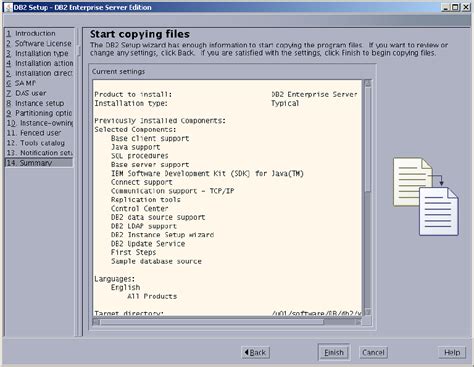The width and height of the screenshot is (474, 367).
Task: Select step 14 Summary
Action: [39, 163]
